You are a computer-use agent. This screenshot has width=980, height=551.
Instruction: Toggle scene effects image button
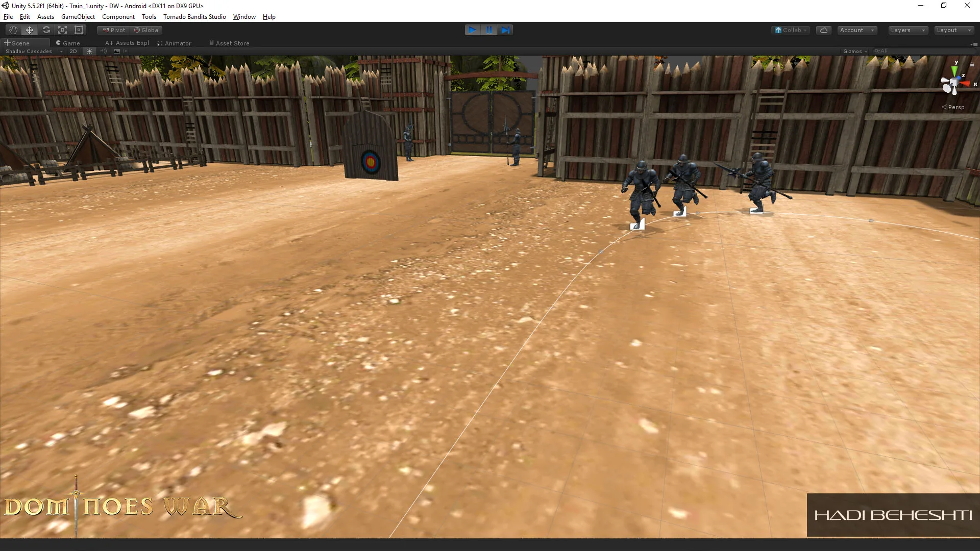point(117,52)
